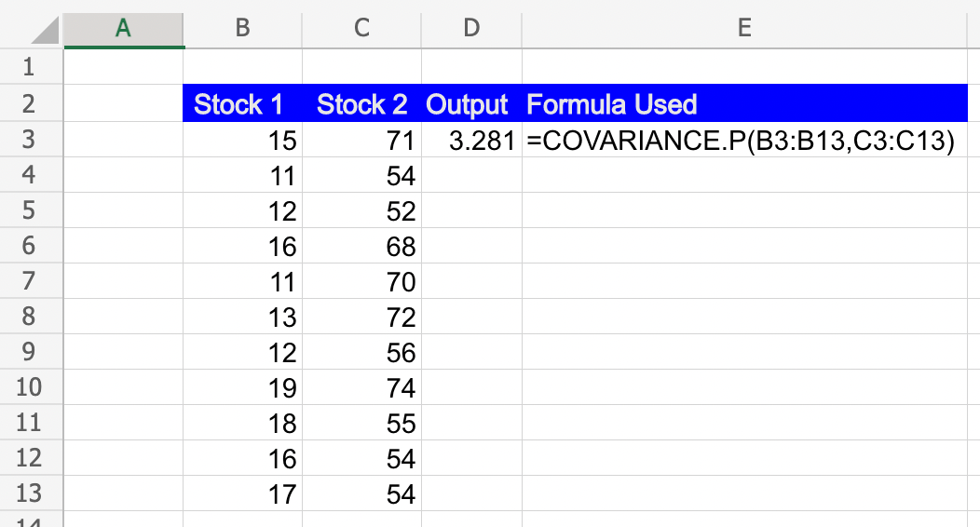Select cell C3 containing 71
The height and width of the screenshot is (527, 980).
(361, 140)
